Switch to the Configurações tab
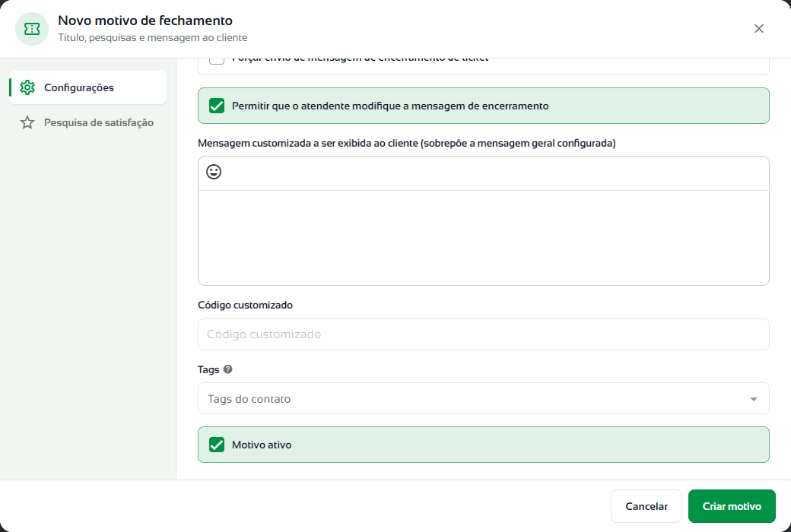 pyautogui.click(x=87, y=87)
